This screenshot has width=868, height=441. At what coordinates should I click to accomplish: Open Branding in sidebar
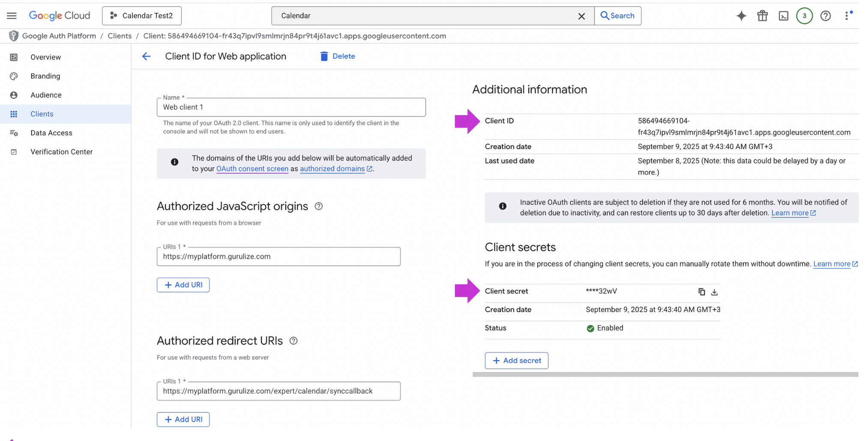pyautogui.click(x=66, y=76)
